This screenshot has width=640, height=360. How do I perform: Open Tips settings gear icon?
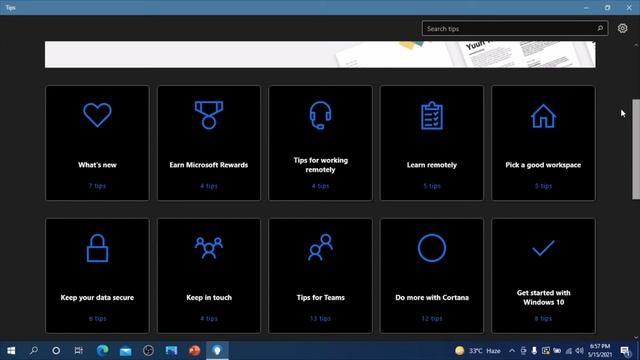[622, 28]
